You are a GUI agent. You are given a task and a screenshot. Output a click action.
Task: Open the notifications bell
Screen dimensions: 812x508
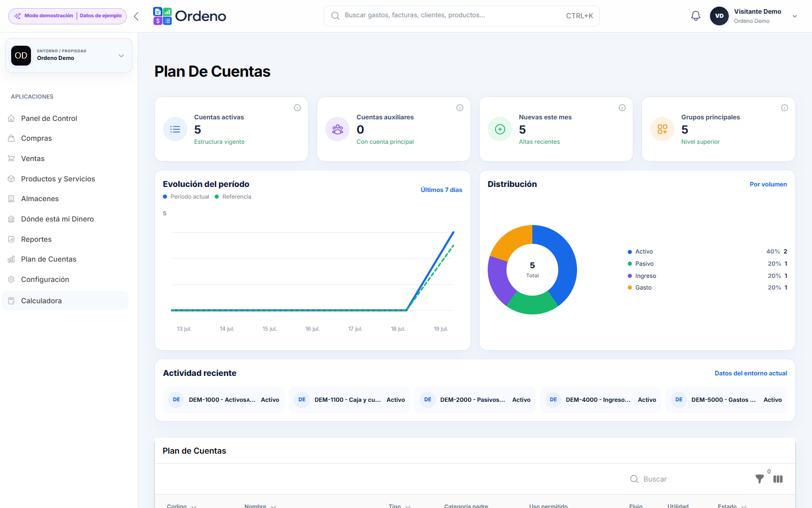696,16
